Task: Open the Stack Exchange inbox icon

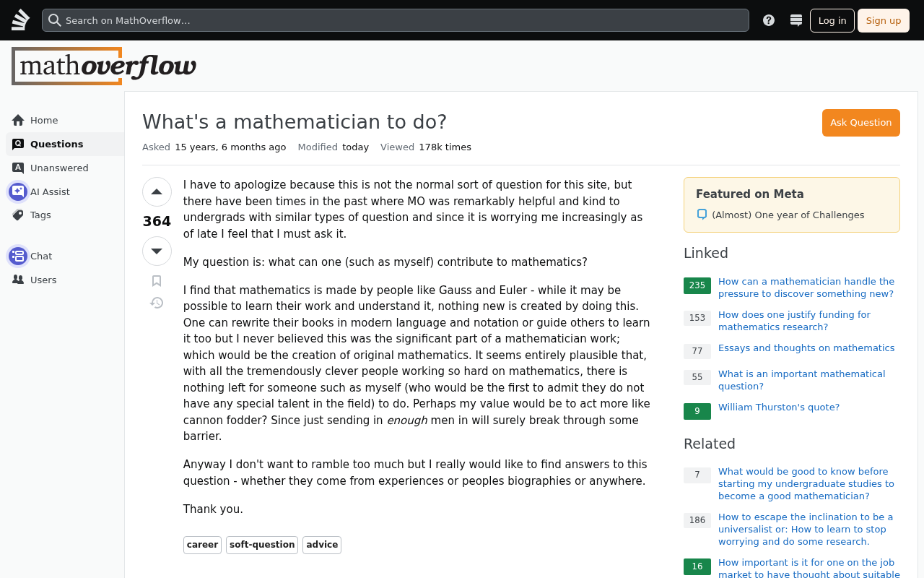Action: [796, 20]
